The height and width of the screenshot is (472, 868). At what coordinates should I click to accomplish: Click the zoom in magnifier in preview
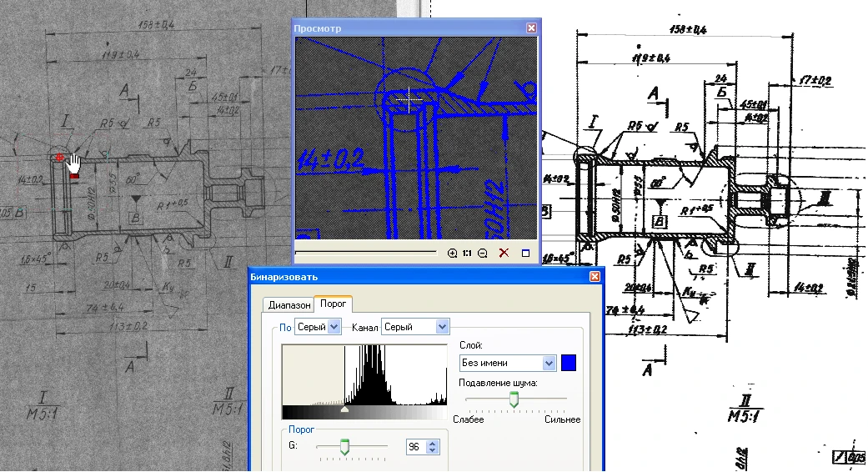[452, 254]
